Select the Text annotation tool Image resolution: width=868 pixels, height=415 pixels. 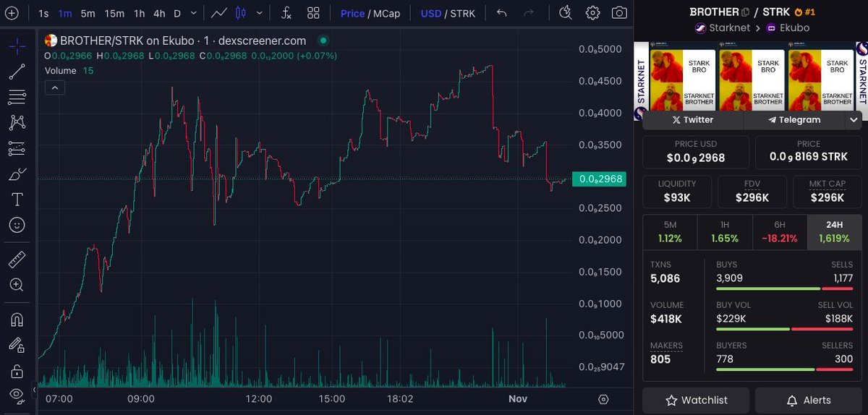click(x=17, y=200)
